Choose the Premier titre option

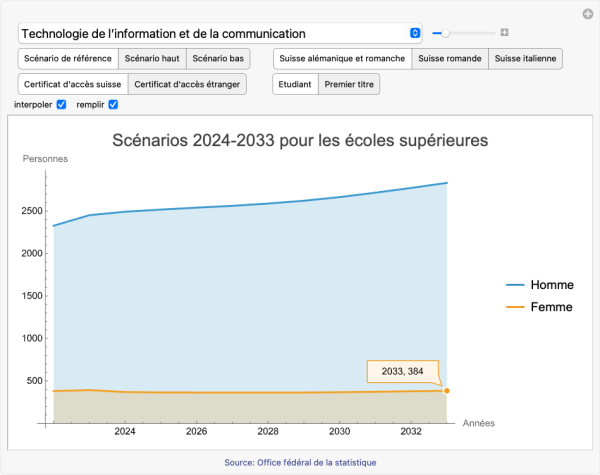349,85
